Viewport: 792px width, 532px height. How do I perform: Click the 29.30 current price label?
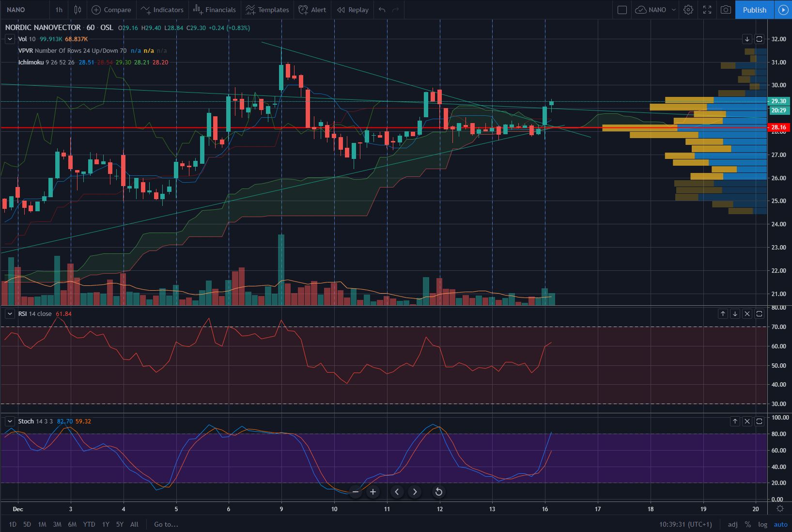pos(778,101)
